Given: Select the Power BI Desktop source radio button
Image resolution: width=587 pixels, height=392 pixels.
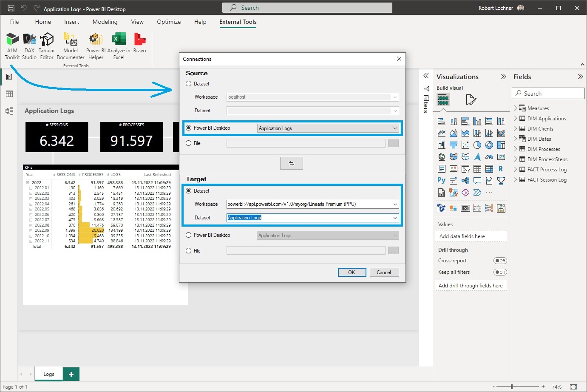Looking at the screenshot, I should tap(188, 128).
